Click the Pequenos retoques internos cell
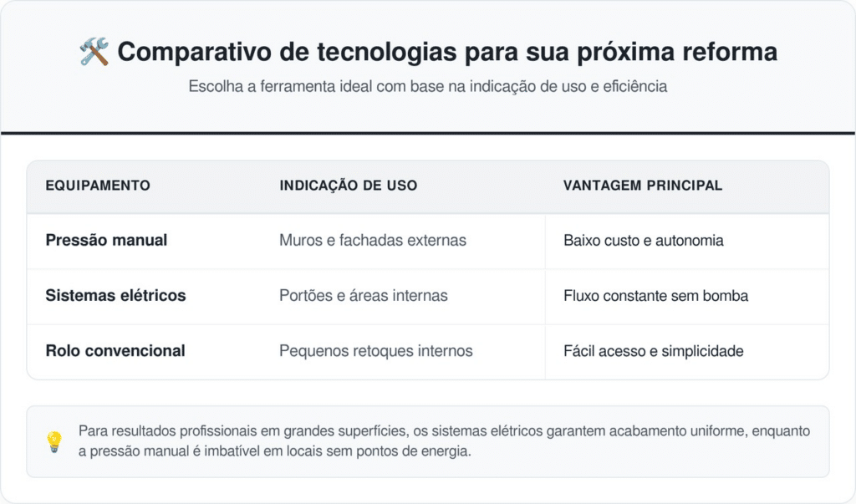Image resolution: width=856 pixels, height=504 pixels. pyautogui.click(x=376, y=351)
